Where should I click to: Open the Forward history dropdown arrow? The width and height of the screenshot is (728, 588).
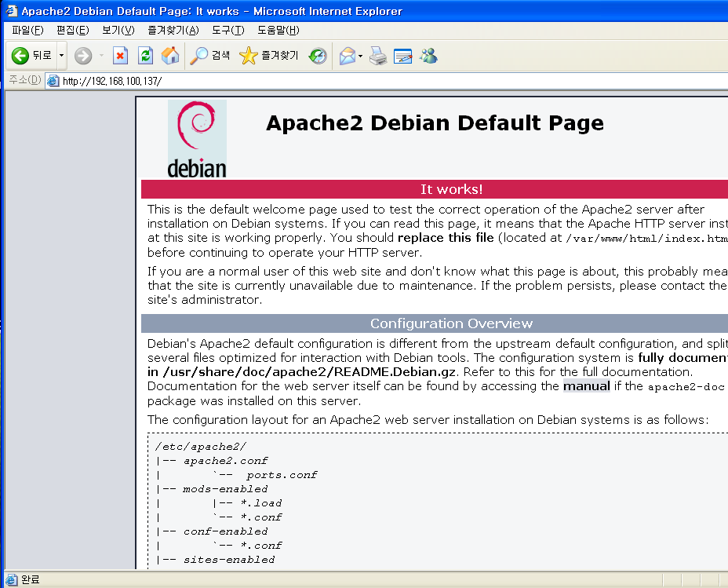101,56
